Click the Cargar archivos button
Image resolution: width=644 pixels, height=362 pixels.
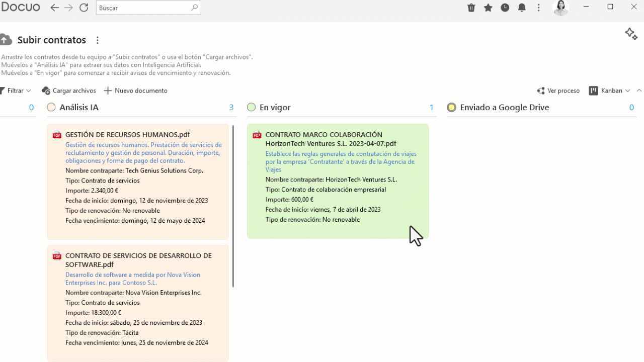pos(68,90)
